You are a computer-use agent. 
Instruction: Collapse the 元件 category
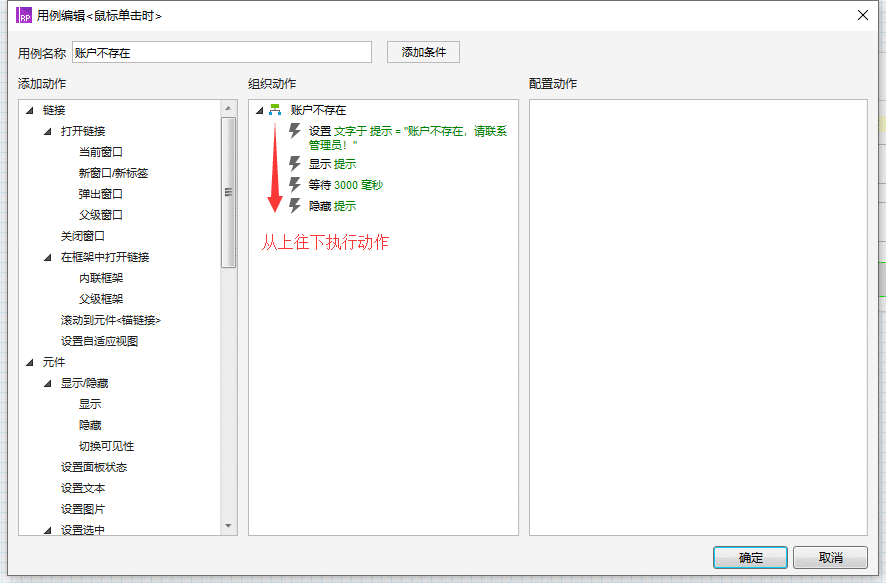(30, 363)
